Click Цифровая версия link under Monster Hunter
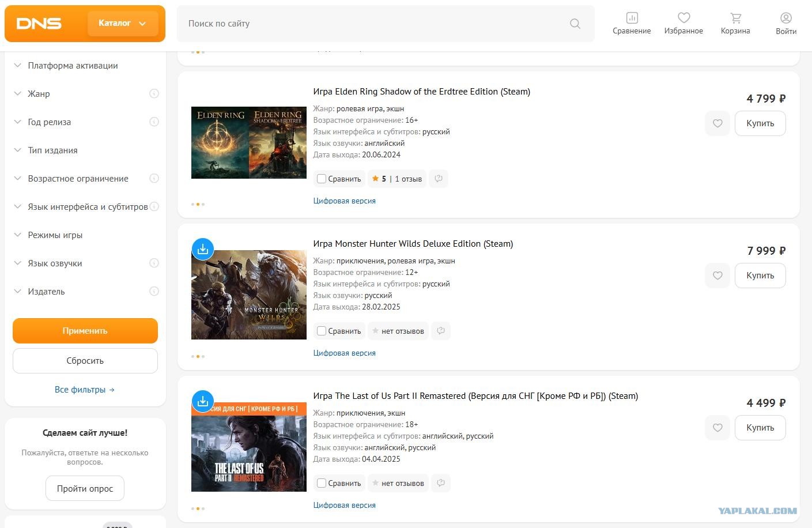Screen dimensions: 812x528 pyautogui.click(x=345, y=353)
